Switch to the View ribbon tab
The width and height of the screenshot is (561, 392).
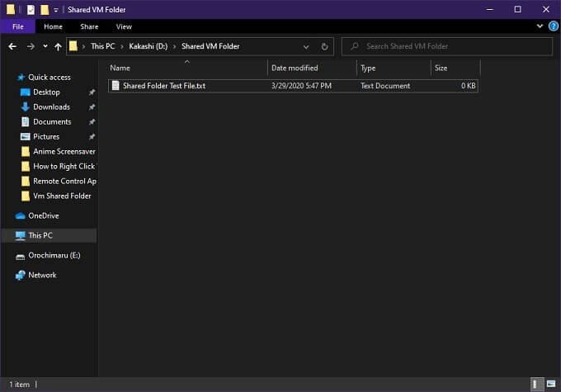[124, 26]
